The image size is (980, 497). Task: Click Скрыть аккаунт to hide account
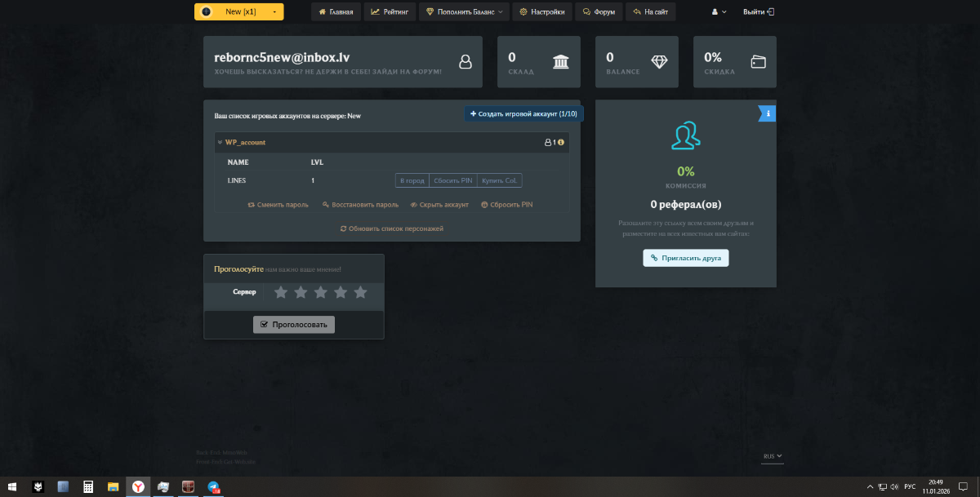coord(439,205)
